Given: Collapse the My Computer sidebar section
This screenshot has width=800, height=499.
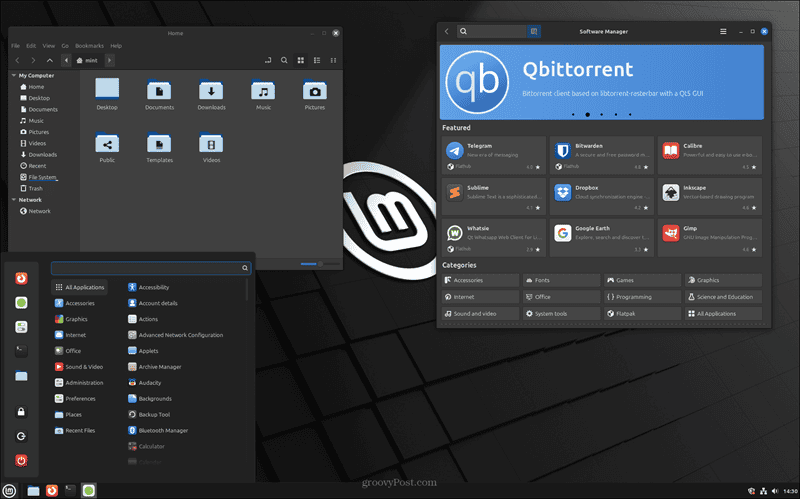Looking at the screenshot, I should (x=14, y=76).
